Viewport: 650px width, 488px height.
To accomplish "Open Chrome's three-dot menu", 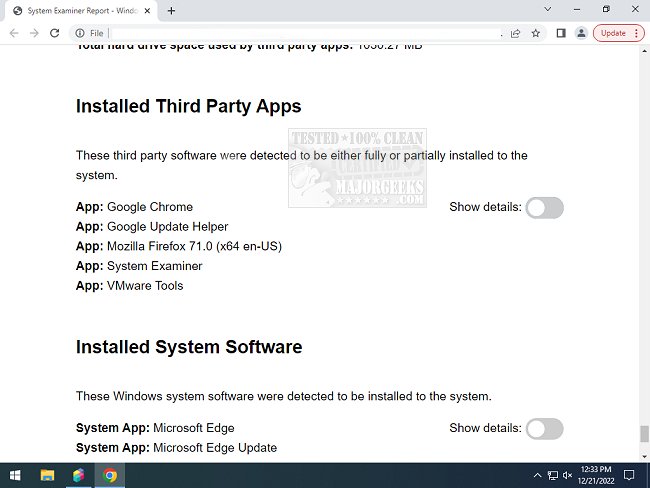I will (x=637, y=33).
